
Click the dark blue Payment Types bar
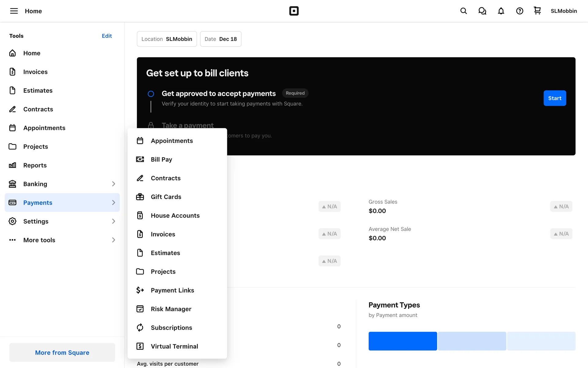click(x=402, y=341)
